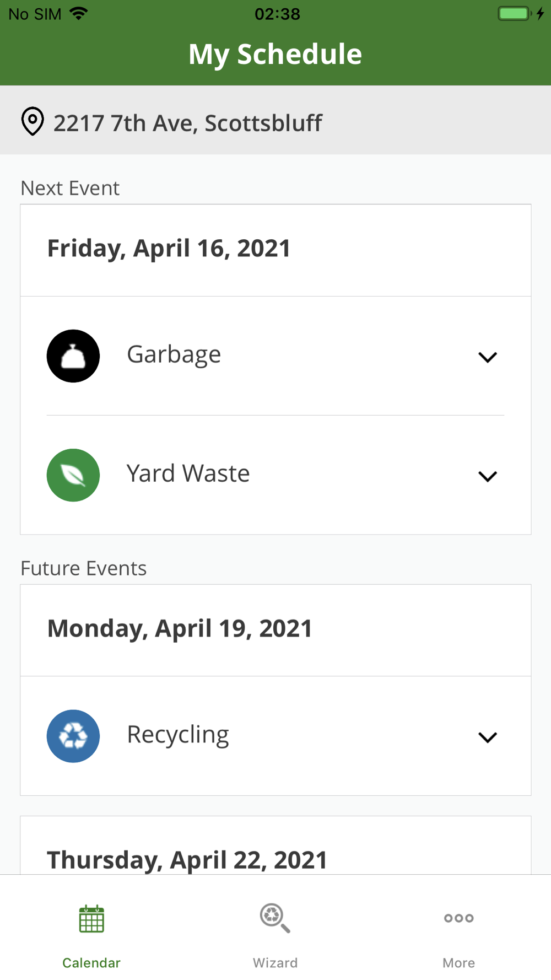Screen dimensions: 551x980
Task: Tap the Wi-Fi status icon
Action: pyautogui.click(x=79, y=13)
